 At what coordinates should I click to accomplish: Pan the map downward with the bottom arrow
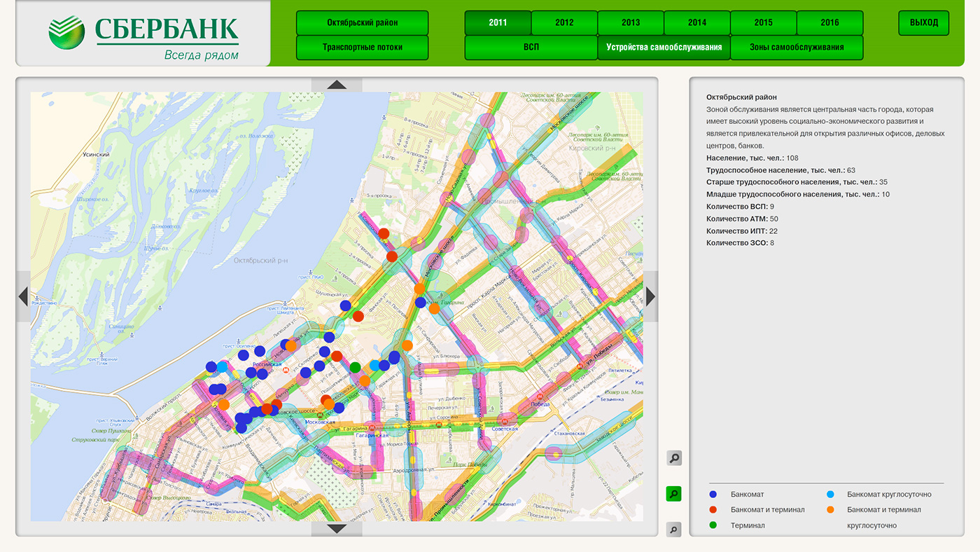click(x=337, y=529)
